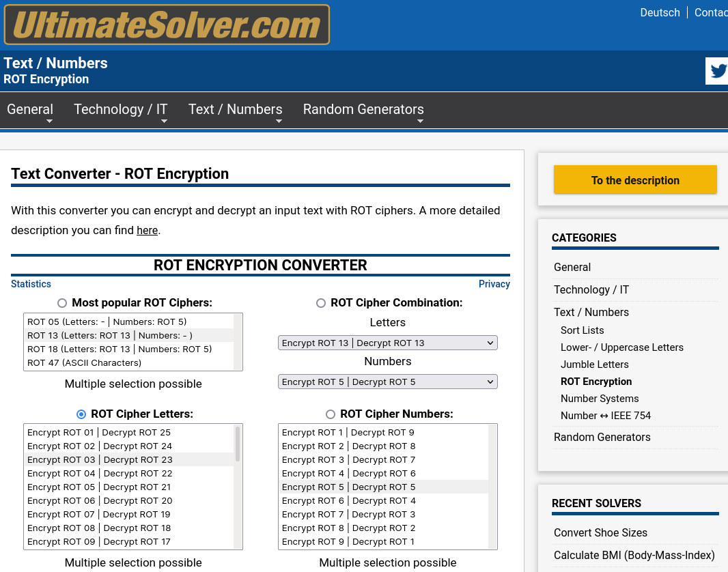This screenshot has width=728, height=572.
Task: Select Encrypt ROT 6 | Decrypt ROT 4
Action: point(384,501)
